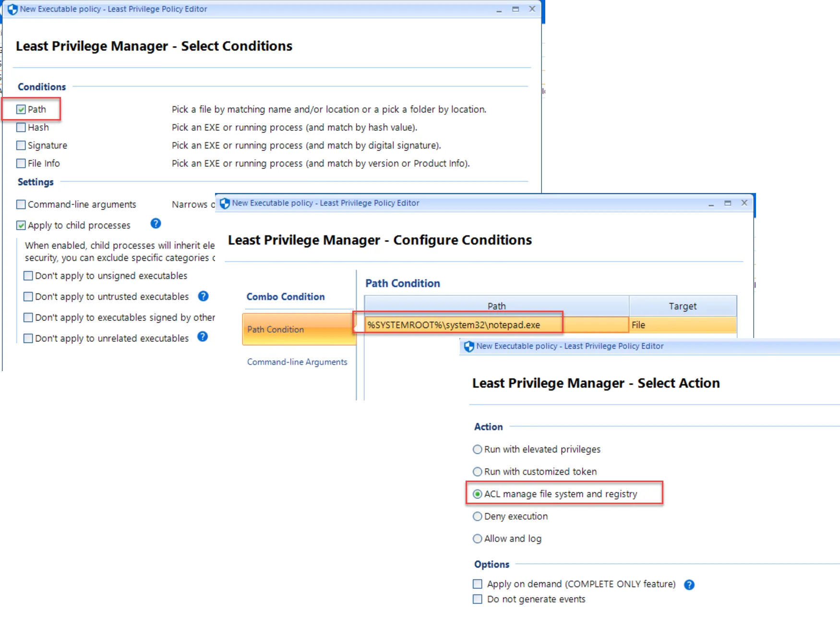Choose the Deny execution action
This screenshot has width=840, height=640.
pos(477,516)
